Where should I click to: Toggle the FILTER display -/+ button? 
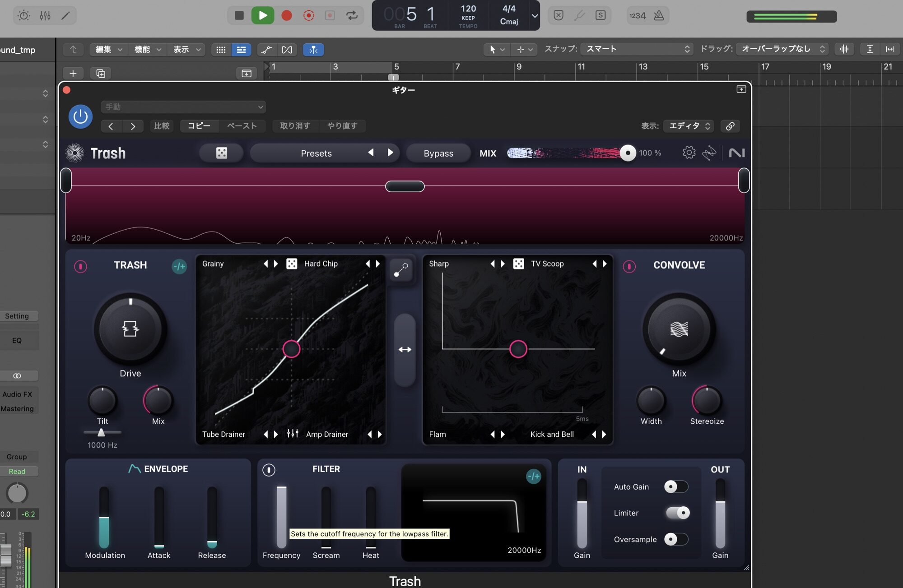pyautogui.click(x=533, y=476)
